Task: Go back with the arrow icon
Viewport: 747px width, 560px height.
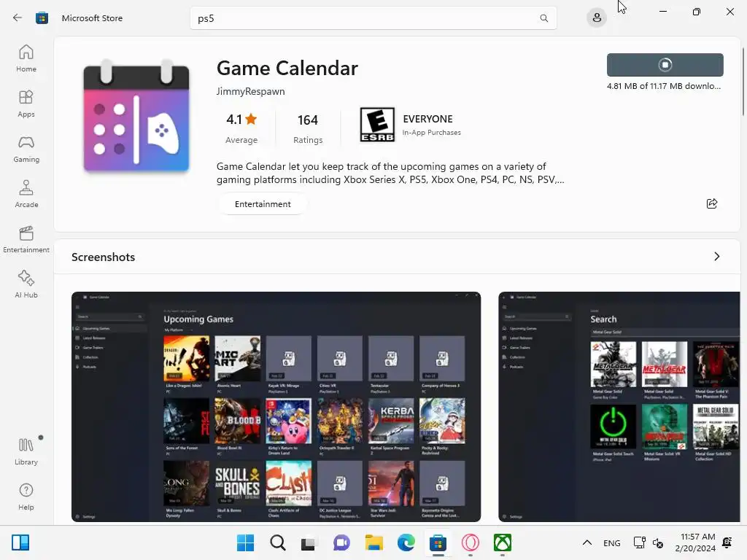Action: point(18,18)
